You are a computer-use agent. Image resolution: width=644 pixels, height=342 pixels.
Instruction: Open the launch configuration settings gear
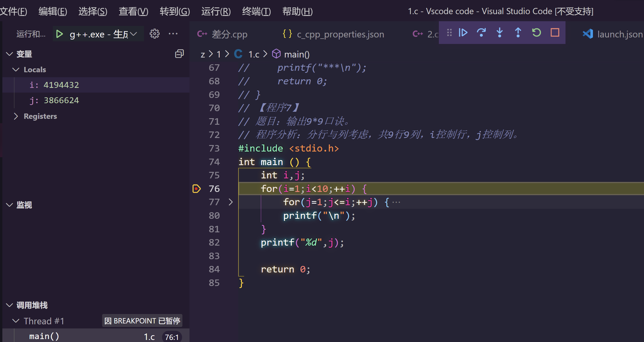[155, 34]
